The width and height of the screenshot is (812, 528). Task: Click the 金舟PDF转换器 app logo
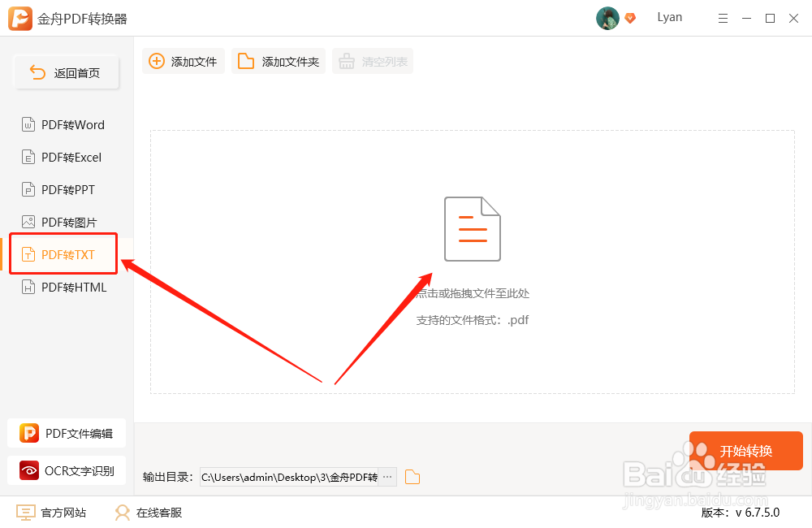pos(20,19)
